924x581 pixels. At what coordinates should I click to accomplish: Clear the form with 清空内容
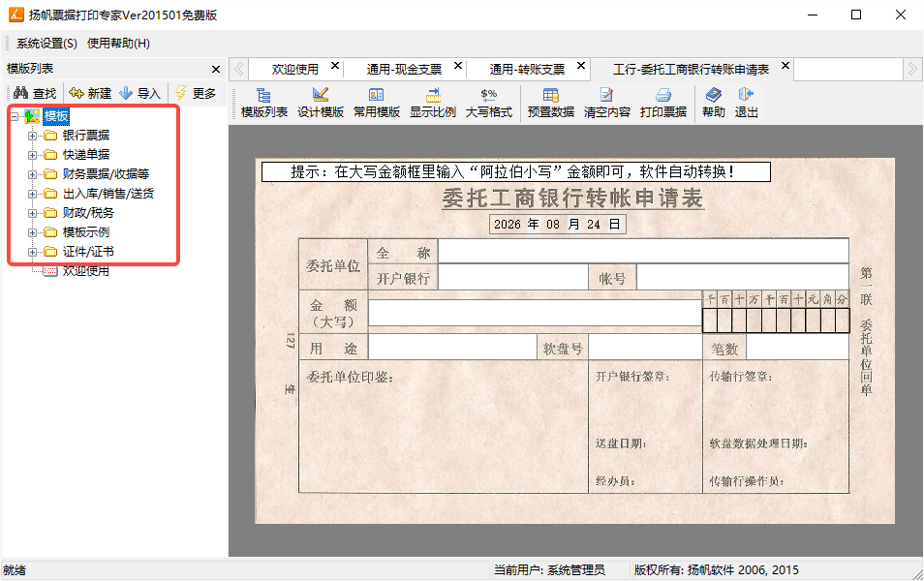pyautogui.click(x=606, y=103)
